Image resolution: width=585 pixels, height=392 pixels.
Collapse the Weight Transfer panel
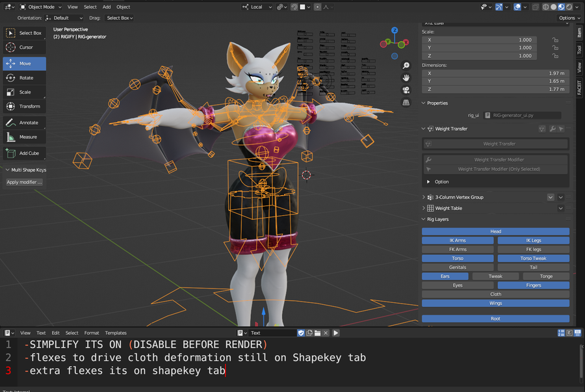click(424, 129)
